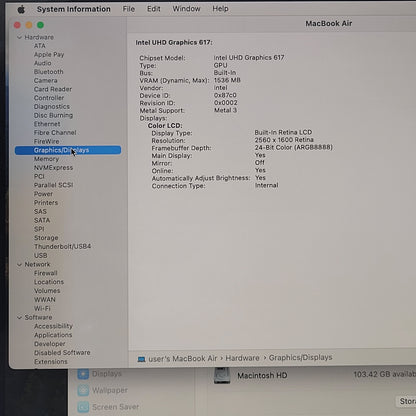Select Controller in the sidebar

click(x=49, y=98)
